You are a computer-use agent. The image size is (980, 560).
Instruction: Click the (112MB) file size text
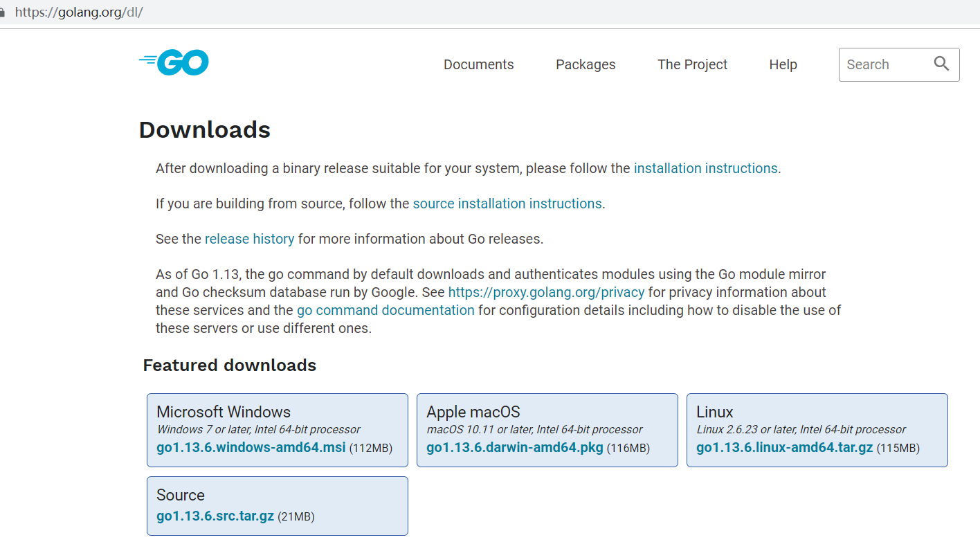(x=370, y=449)
